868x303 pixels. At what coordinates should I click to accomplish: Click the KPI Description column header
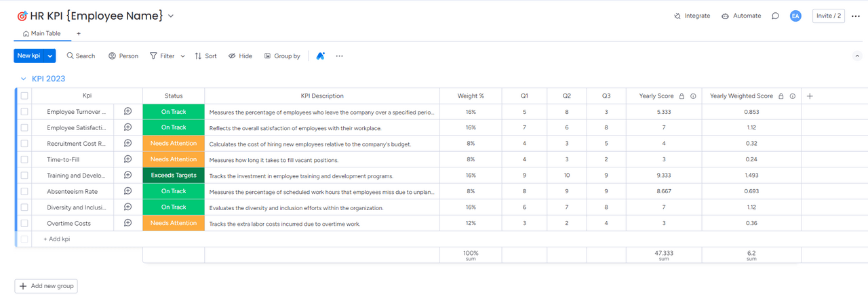[x=322, y=96]
